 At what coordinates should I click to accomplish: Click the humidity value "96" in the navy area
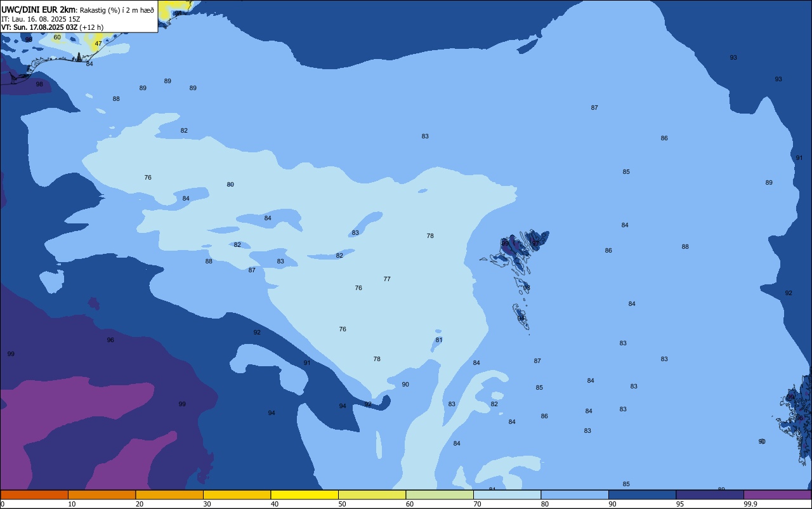pos(110,340)
